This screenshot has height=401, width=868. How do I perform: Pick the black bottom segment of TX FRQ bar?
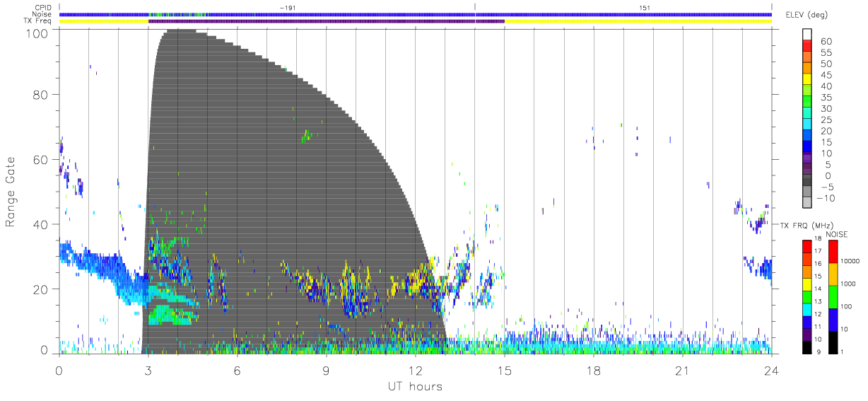(807, 347)
